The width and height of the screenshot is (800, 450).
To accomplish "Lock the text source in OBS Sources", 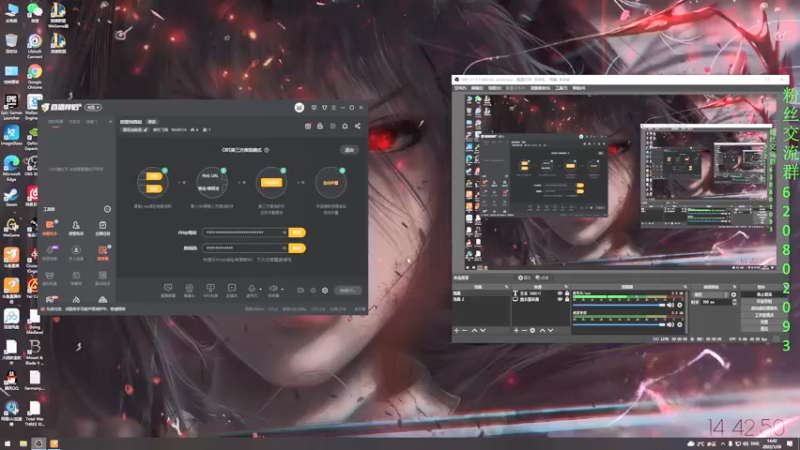I will [566, 293].
